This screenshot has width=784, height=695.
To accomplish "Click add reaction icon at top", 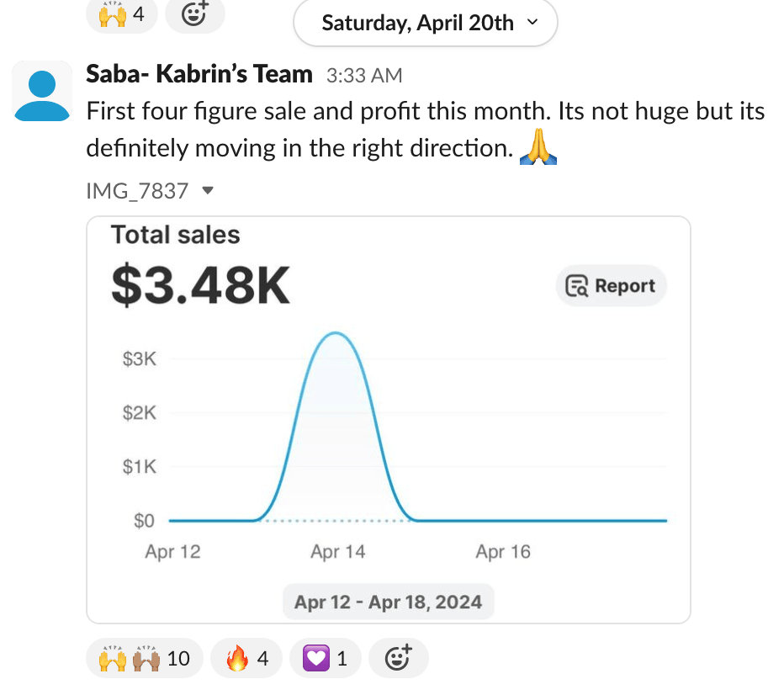I will coord(195,15).
